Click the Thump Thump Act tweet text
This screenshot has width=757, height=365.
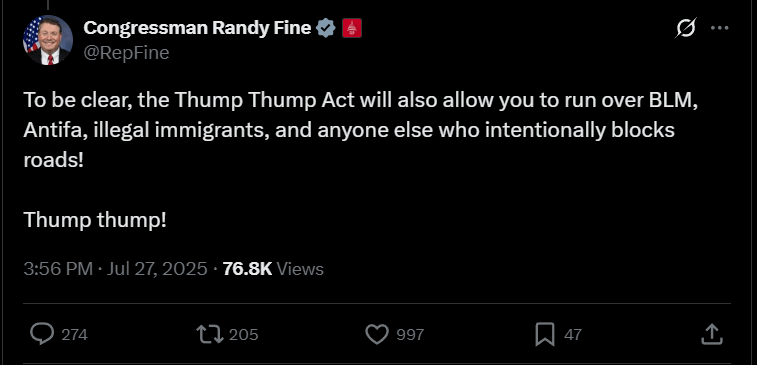pyautogui.click(x=361, y=160)
